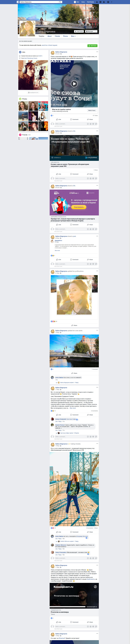Screen dimensions: 130x644
Task: Click the emoji icon in video post comment box
Action: click(x=88, y=124)
